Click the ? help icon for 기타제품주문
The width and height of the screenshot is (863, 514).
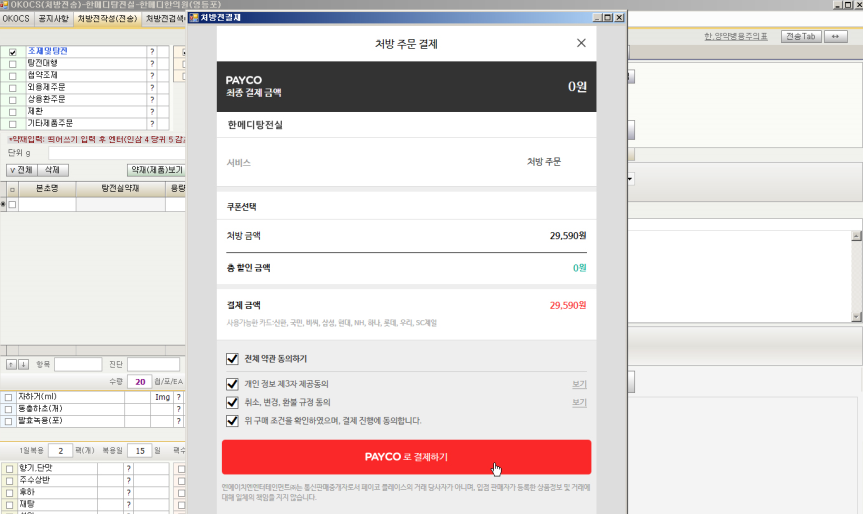(152, 124)
